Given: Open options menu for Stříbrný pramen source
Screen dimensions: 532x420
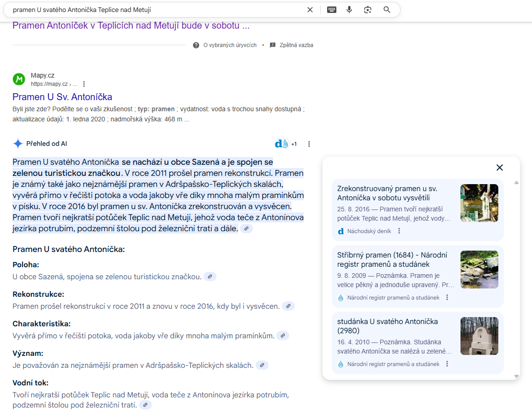Looking at the screenshot, I should coord(447,298).
